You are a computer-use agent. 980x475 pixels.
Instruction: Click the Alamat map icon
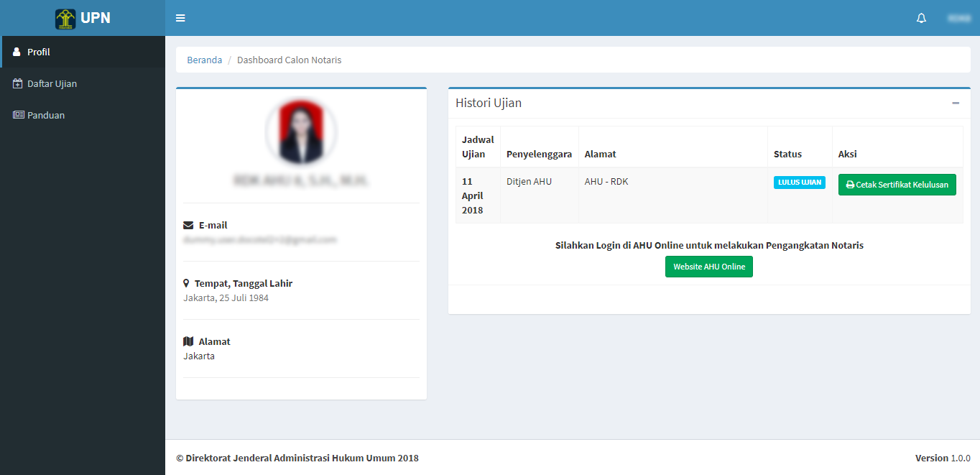point(188,341)
